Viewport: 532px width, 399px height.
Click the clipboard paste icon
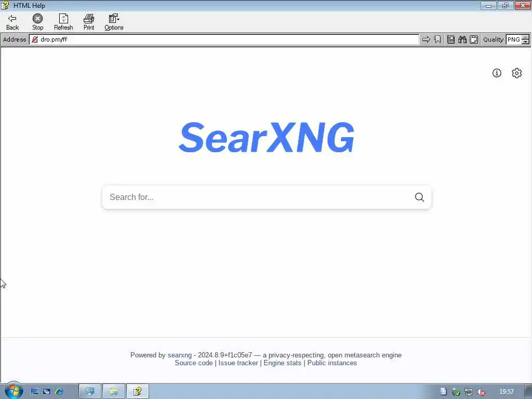474,39
